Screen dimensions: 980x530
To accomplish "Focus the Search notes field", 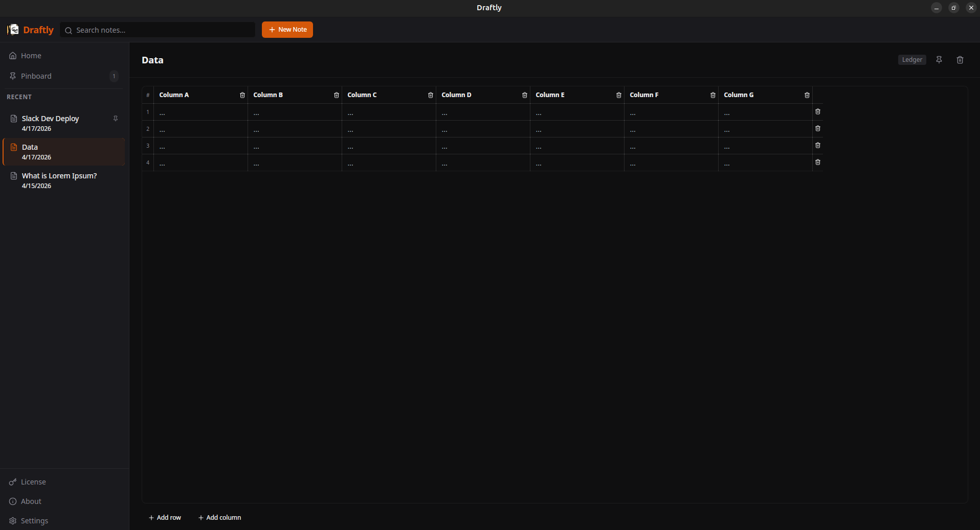I will [158, 30].
